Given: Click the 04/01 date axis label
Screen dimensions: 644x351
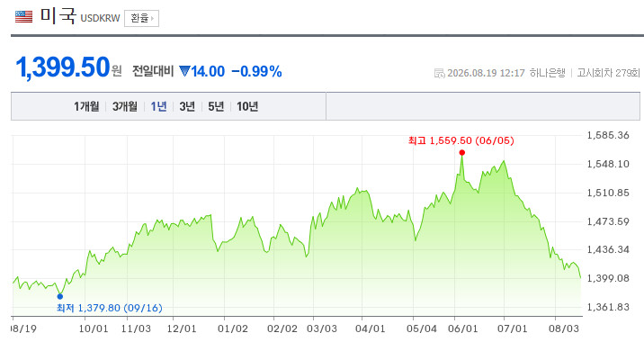Looking at the screenshot, I should click(x=370, y=328).
